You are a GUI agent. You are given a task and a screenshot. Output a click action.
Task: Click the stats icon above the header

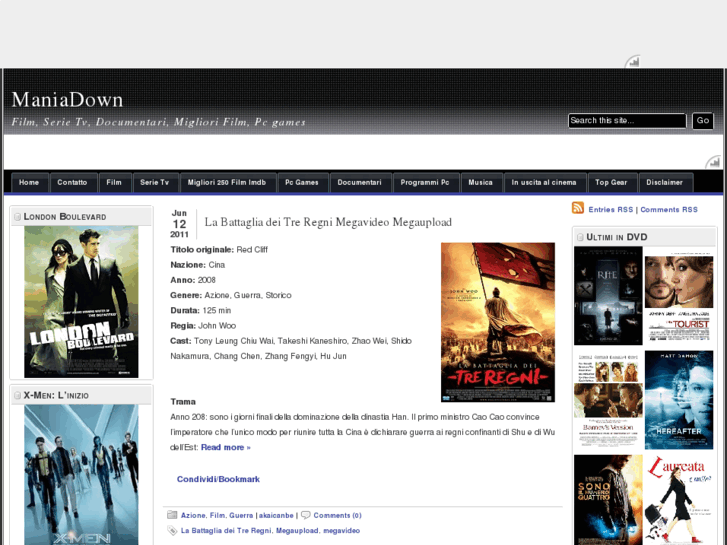tap(633, 61)
